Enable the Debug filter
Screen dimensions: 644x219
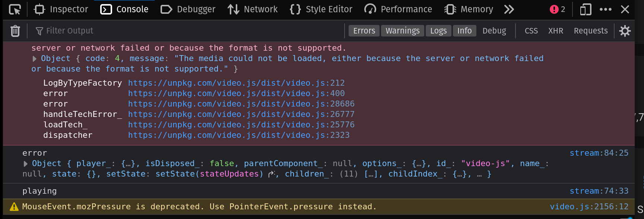(x=494, y=31)
